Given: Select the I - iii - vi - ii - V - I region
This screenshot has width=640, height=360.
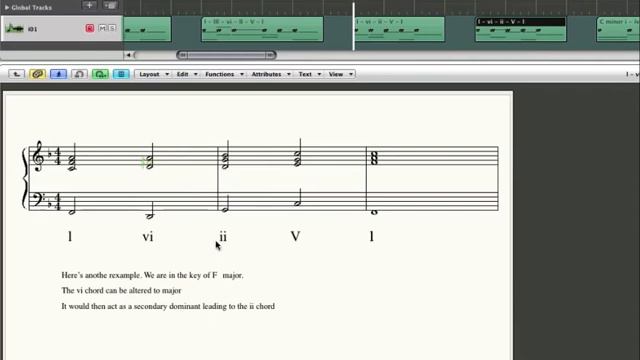Looking at the screenshot, I should tap(262, 29).
